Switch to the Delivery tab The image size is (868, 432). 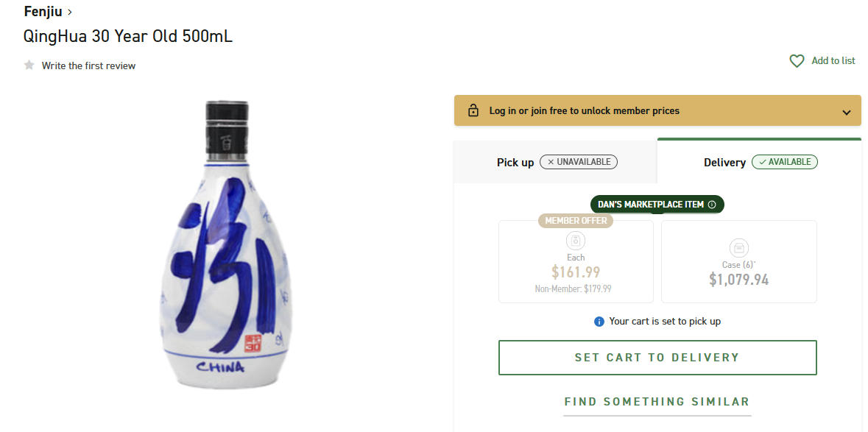coord(760,162)
